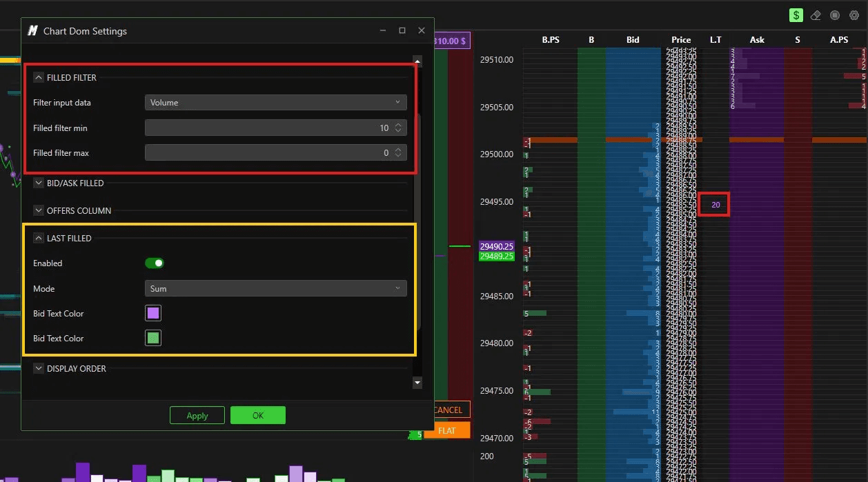The width and height of the screenshot is (868, 482).
Task: Click the round pause icon
Action: [x=835, y=15]
